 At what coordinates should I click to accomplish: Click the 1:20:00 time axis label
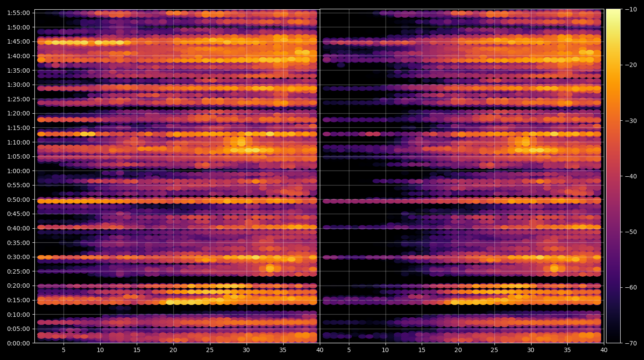[19, 113]
